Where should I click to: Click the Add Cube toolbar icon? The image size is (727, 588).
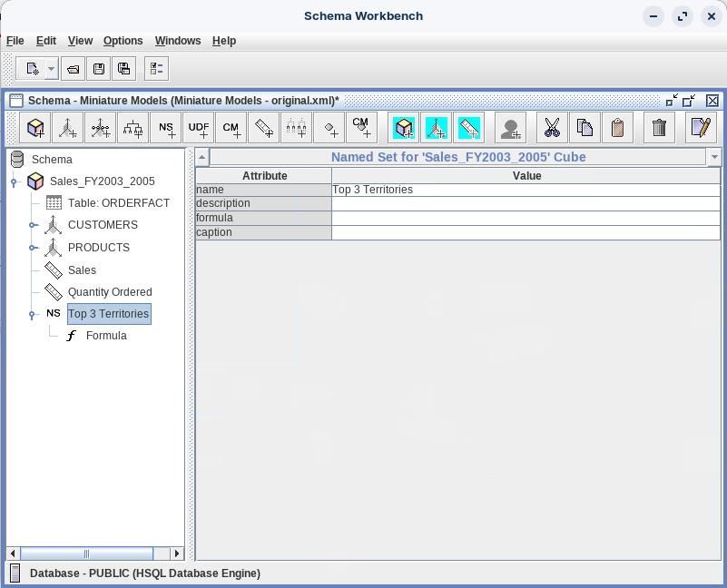[35, 128]
